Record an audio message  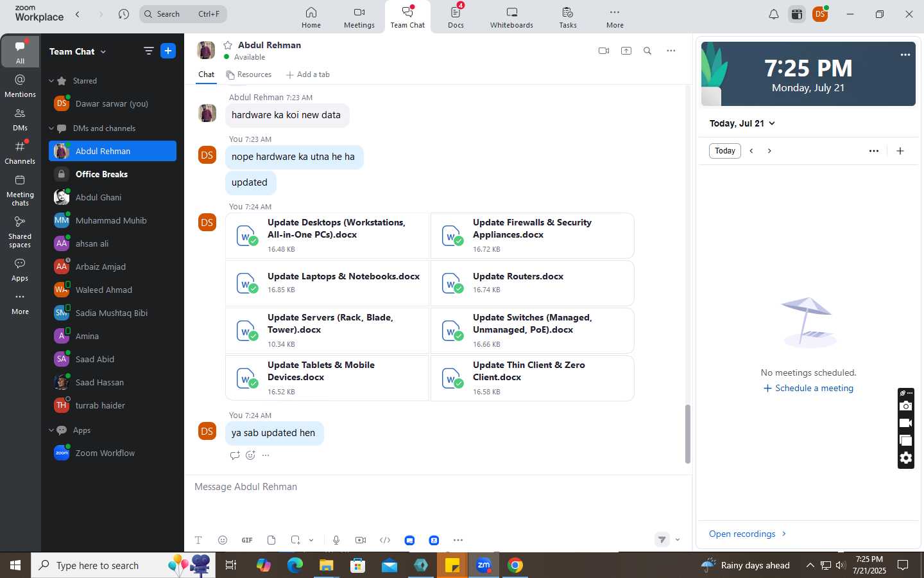tap(336, 540)
